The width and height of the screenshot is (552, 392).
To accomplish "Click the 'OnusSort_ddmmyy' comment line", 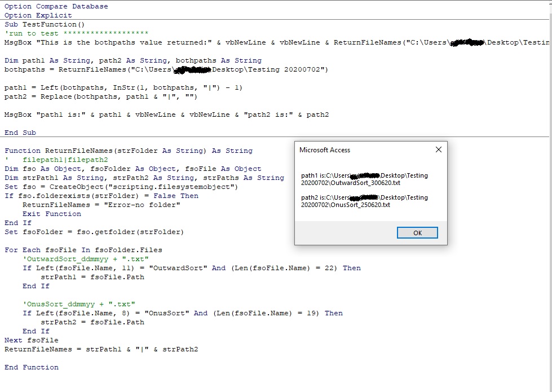I will pyautogui.click(x=79, y=304).
